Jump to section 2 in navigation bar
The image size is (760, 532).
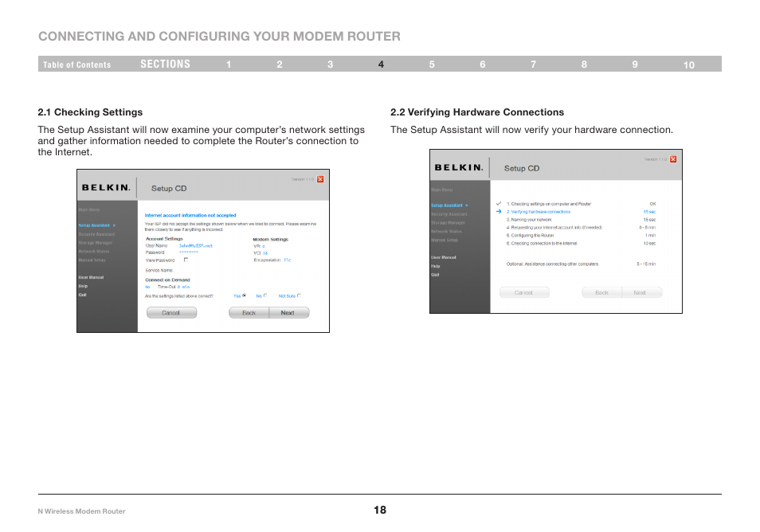280,65
